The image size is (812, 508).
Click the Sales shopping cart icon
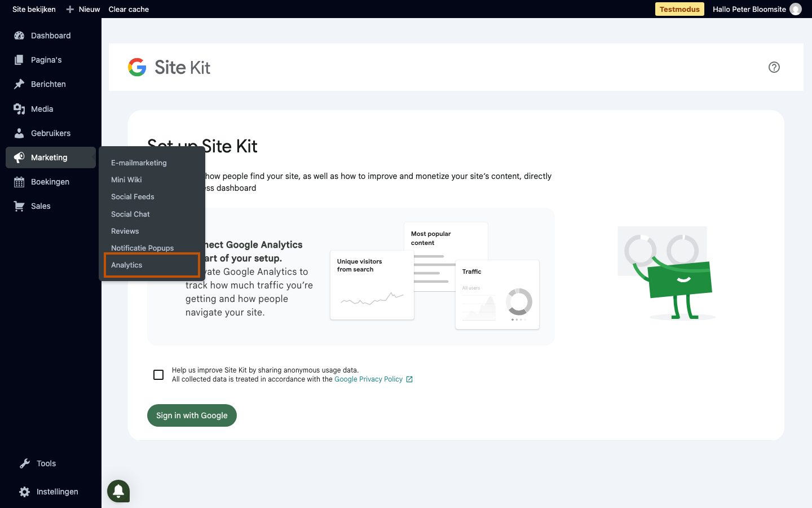[x=19, y=206]
